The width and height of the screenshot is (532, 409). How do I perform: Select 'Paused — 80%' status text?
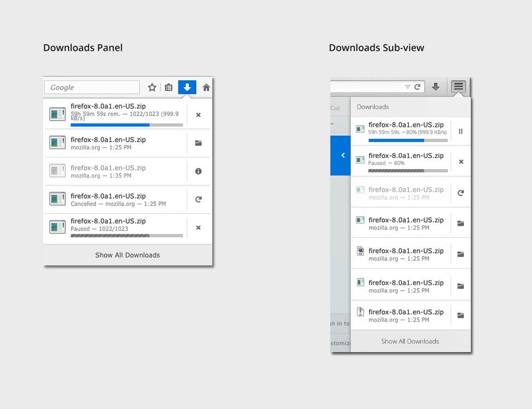point(386,163)
